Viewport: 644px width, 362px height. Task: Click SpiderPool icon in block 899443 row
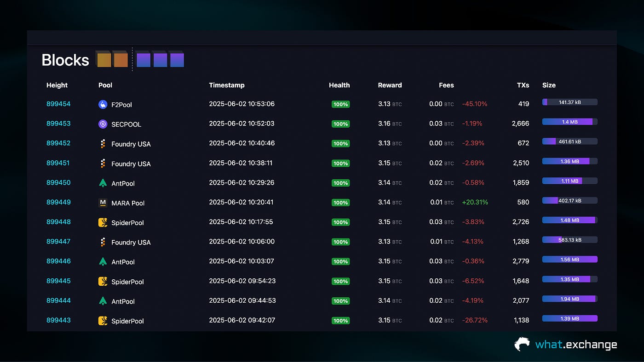[x=103, y=321]
